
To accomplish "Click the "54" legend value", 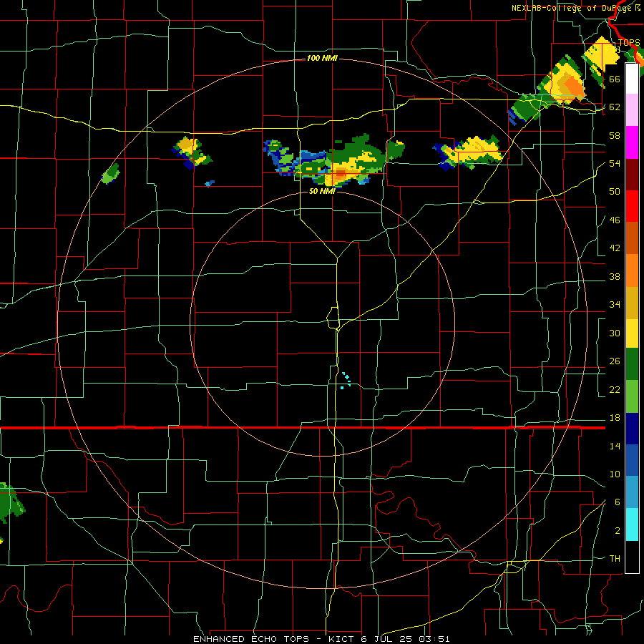I will [615, 163].
